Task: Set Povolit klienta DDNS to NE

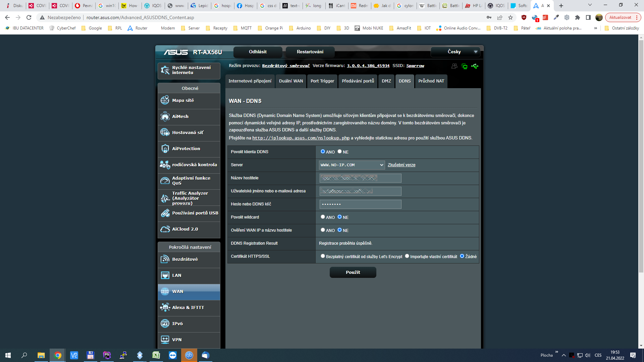Action: (339, 152)
